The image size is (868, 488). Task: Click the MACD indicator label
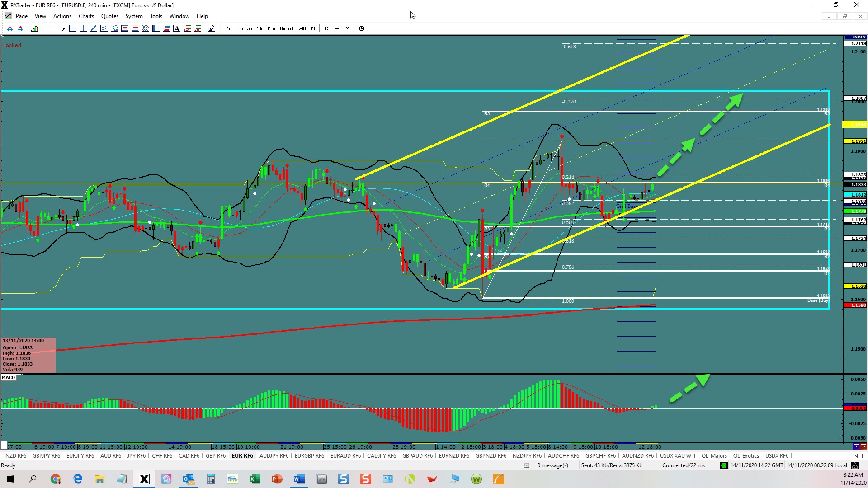(x=9, y=378)
